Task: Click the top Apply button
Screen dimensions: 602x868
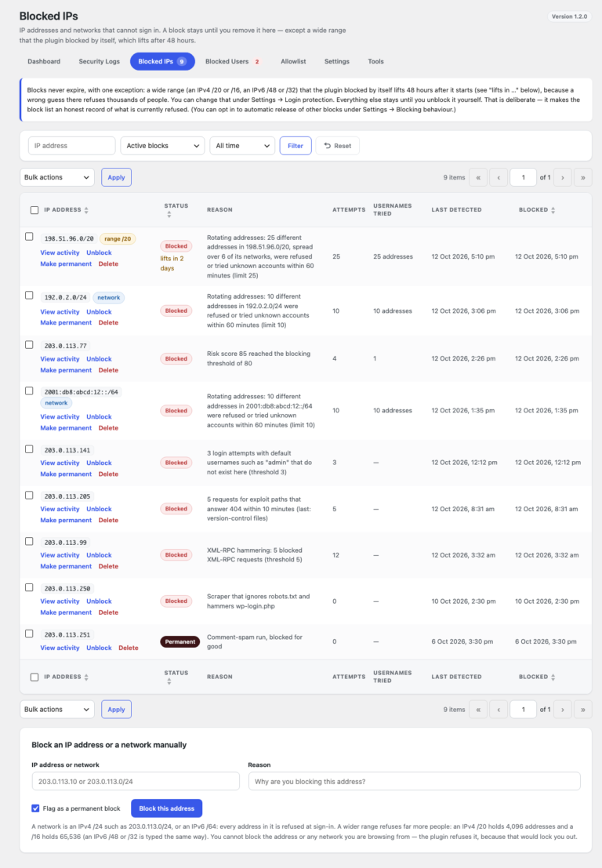Action: tap(116, 178)
